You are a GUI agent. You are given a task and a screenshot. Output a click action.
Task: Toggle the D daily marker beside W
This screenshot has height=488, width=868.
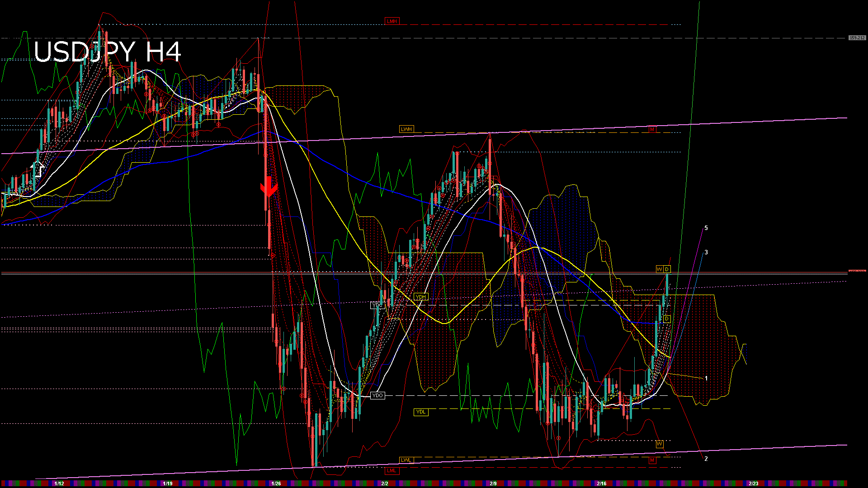(x=666, y=269)
